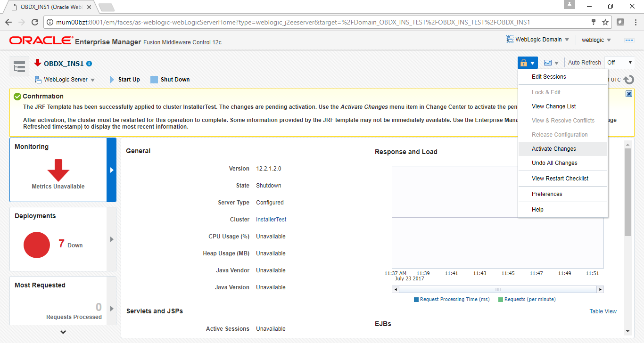Click the 7 Down deployments count
The height and width of the screenshot is (343, 644).
click(70, 244)
